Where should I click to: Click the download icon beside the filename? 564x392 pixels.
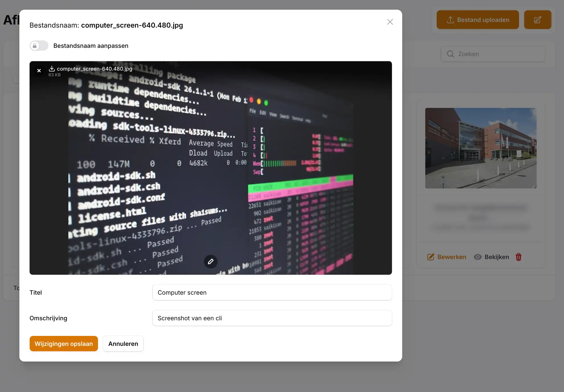point(52,69)
